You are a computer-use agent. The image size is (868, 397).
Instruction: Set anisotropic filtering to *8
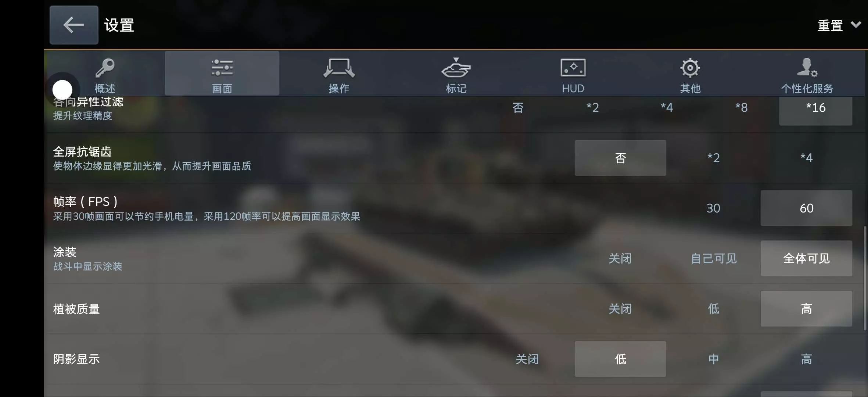coord(741,108)
